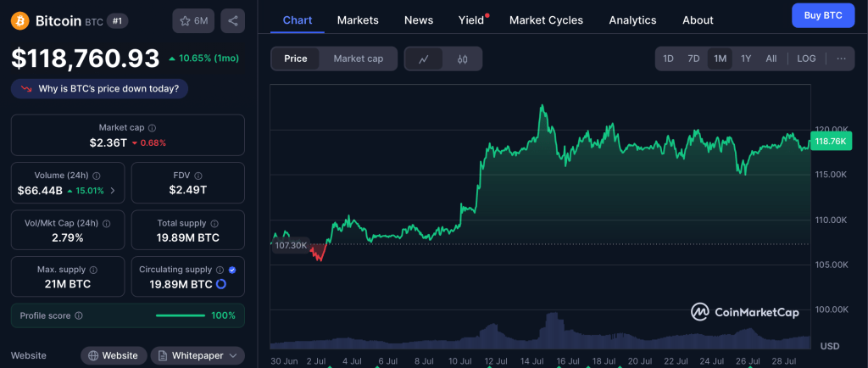Screen dimensions: 868x368
Task: Open the About tab
Action: click(x=698, y=20)
